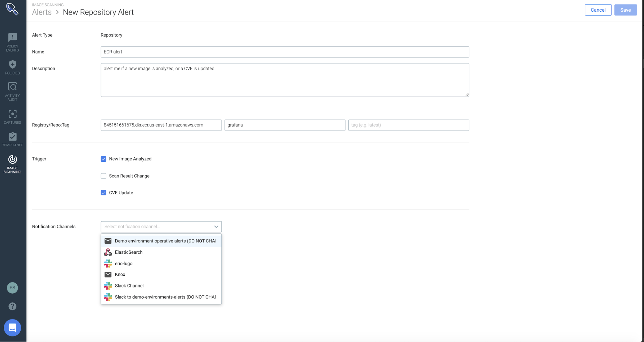
Task: Go back to the Alerts breadcrumb
Action: tap(41, 12)
